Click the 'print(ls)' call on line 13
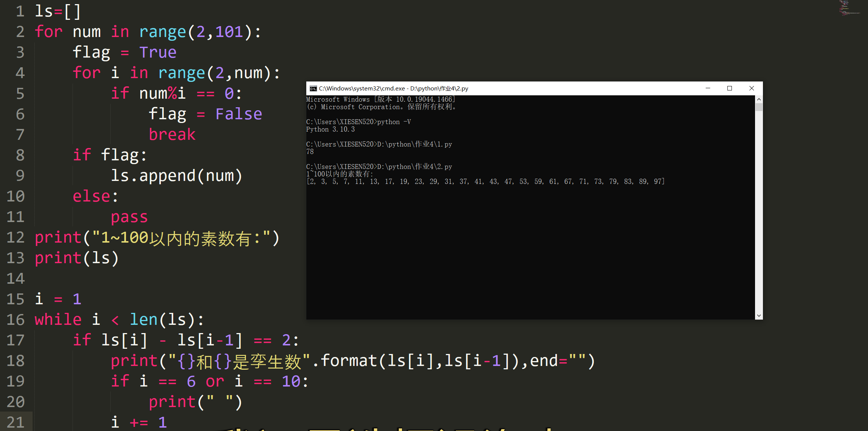The width and height of the screenshot is (868, 431). pyautogui.click(x=76, y=258)
